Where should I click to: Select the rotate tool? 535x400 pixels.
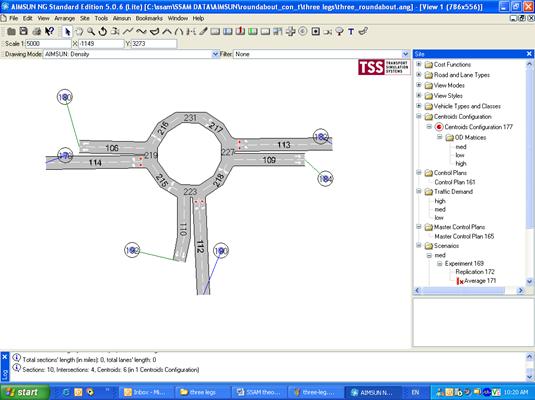tap(102, 32)
